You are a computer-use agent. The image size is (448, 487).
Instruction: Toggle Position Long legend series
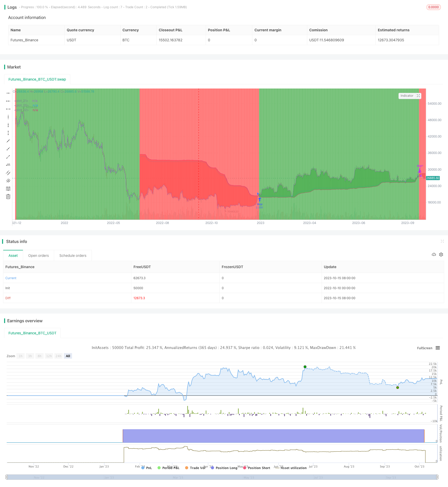click(x=224, y=468)
